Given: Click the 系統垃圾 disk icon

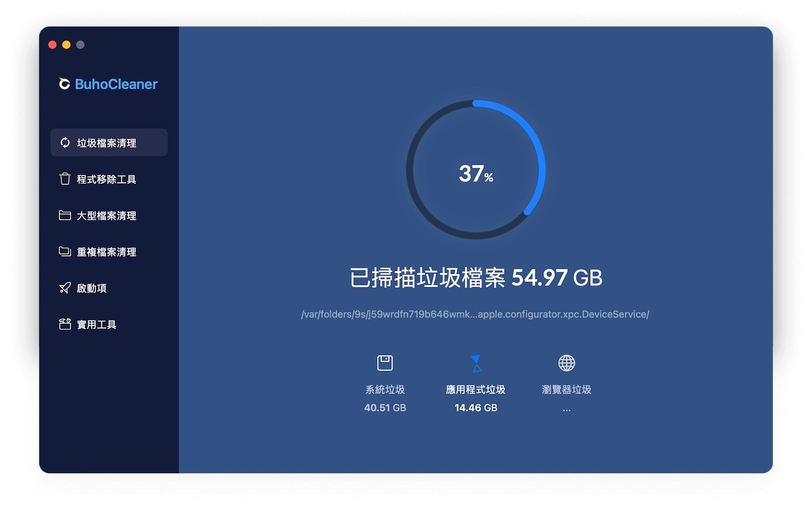Looking at the screenshot, I should pyautogui.click(x=385, y=363).
